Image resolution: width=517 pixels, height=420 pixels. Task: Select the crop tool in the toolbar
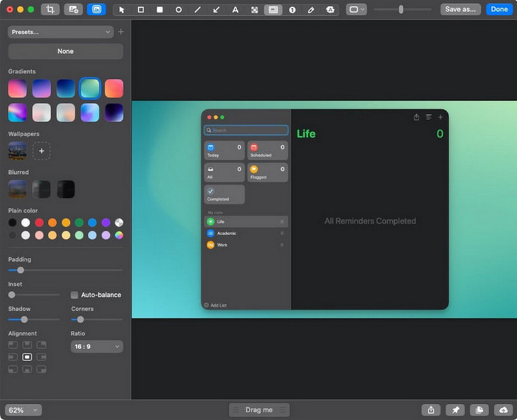coord(50,9)
